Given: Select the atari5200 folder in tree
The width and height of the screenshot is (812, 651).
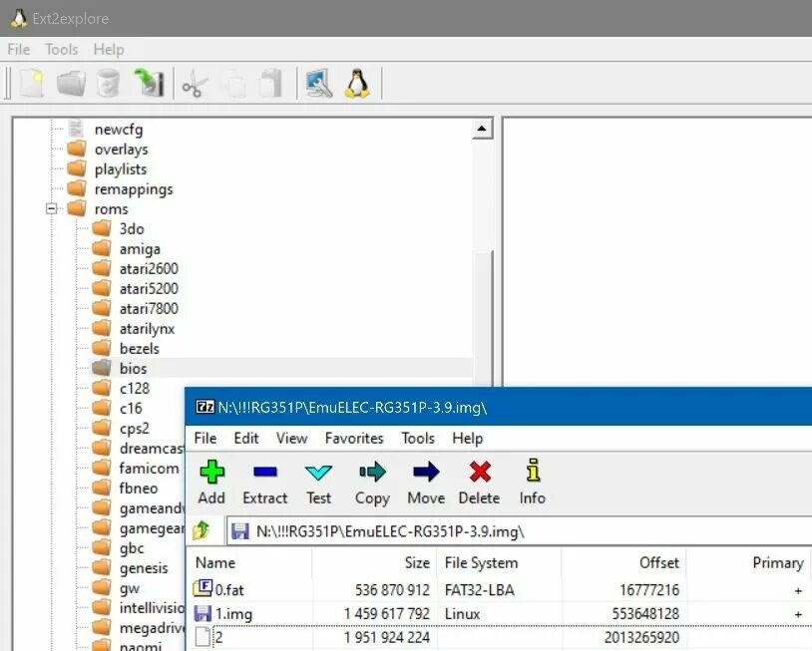Looking at the screenshot, I should [149, 288].
